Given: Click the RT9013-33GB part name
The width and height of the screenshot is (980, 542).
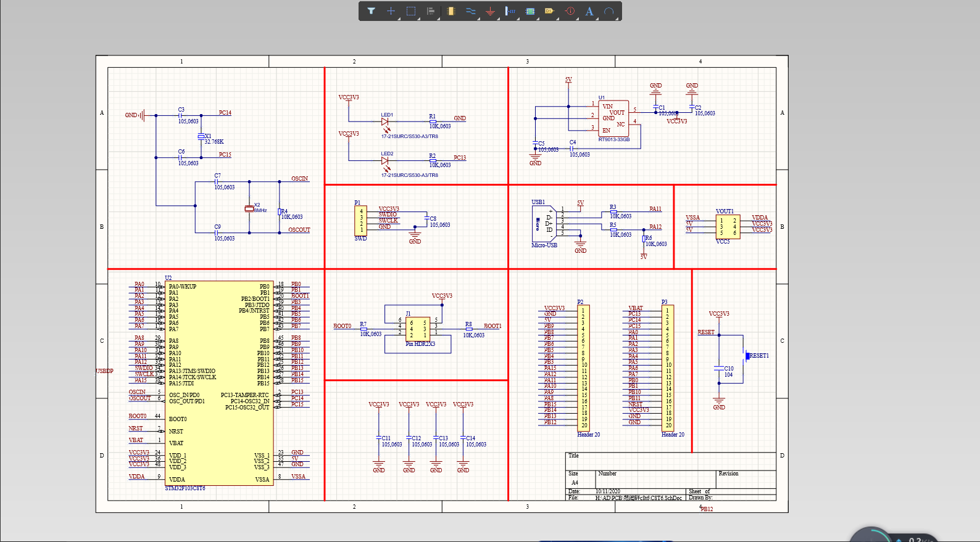Looking at the screenshot, I should point(614,139).
